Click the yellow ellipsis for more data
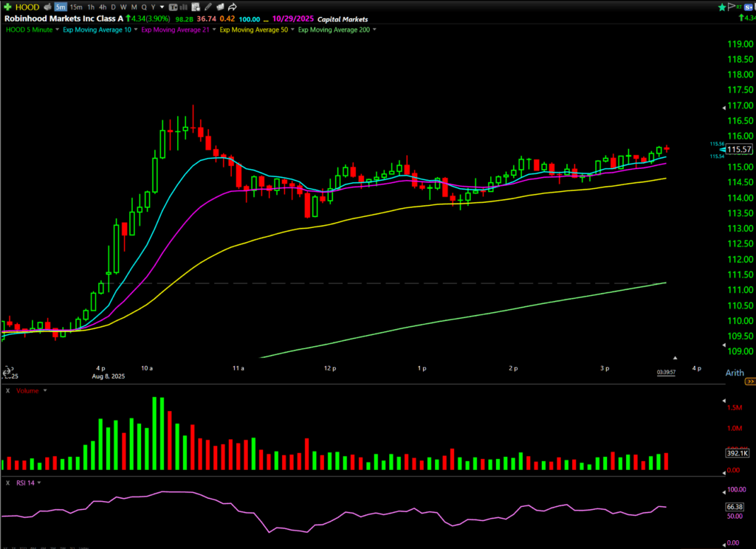The height and width of the screenshot is (549, 756). [266, 20]
